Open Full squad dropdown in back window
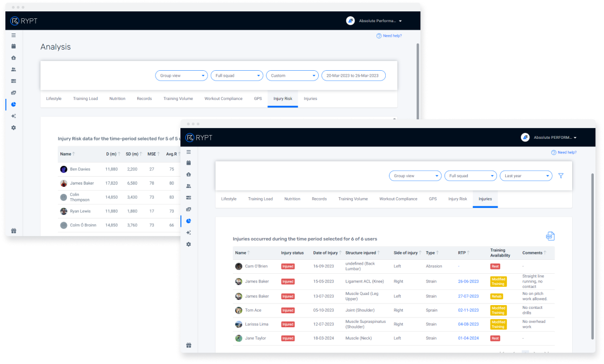This screenshot has height=364, width=604. point(237,76)
